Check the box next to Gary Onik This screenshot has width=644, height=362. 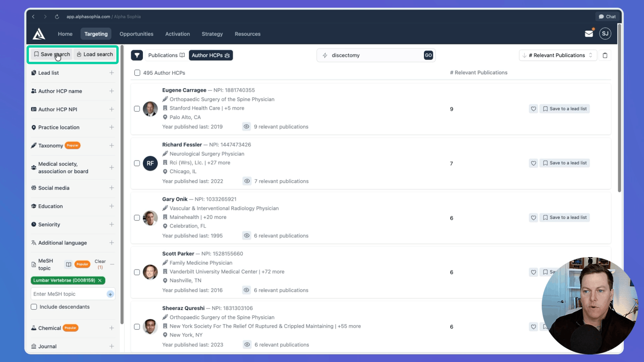pyautogui.click(x=137, y=218)
